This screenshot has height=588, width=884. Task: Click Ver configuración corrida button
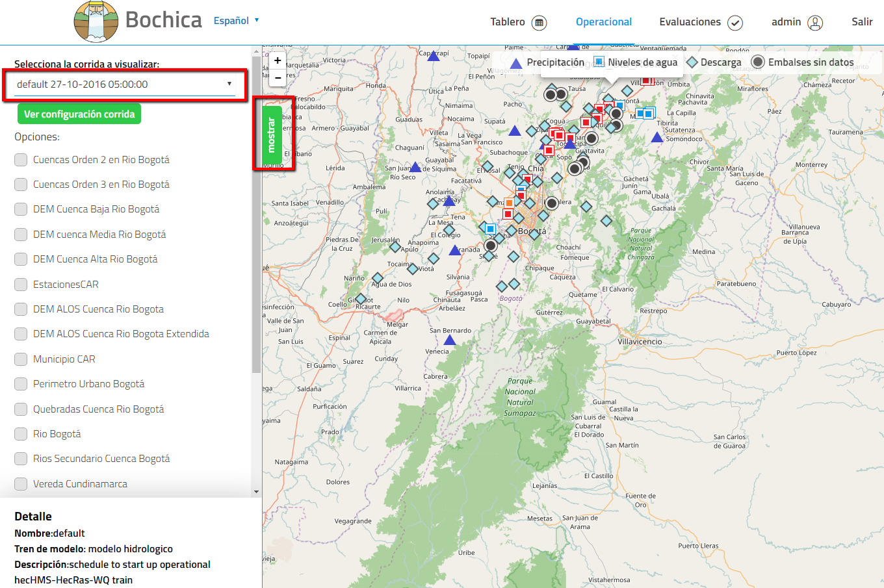[79, 114]
